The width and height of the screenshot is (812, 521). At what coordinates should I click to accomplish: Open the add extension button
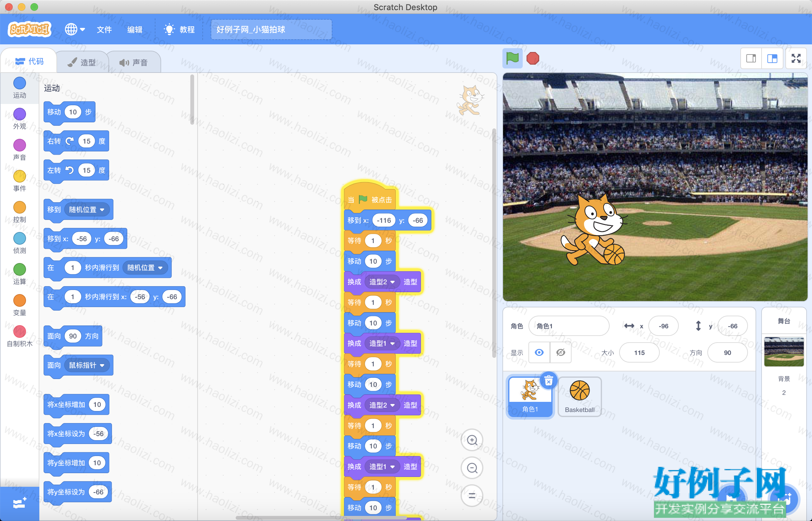[20, 503]
